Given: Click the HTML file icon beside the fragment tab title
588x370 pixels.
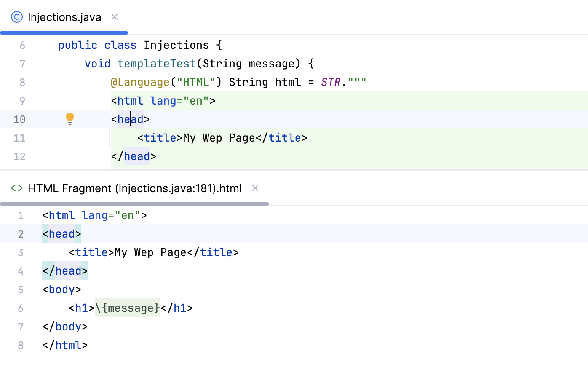Looking at the screenshot, I should (16, 188).
